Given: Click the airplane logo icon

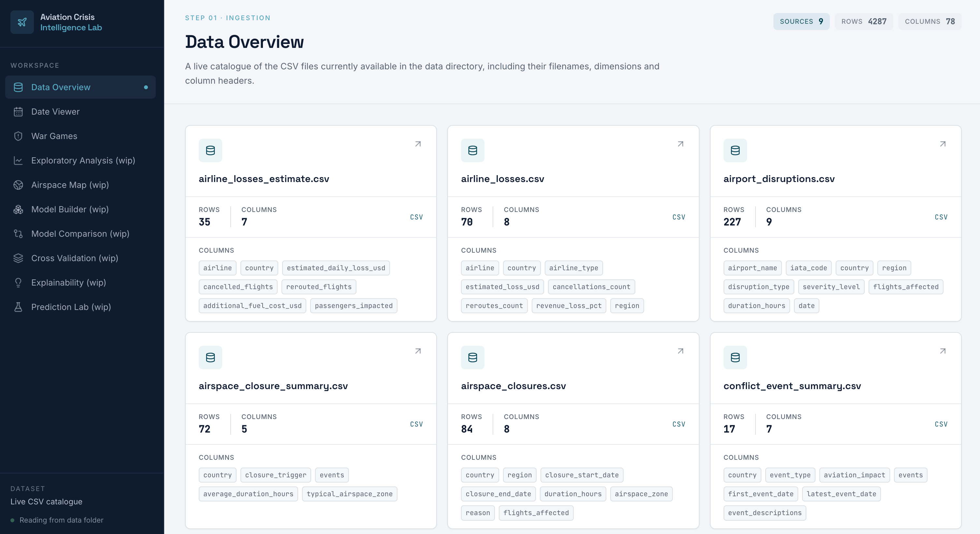Looking at the screenshot, I should [22, 22].
